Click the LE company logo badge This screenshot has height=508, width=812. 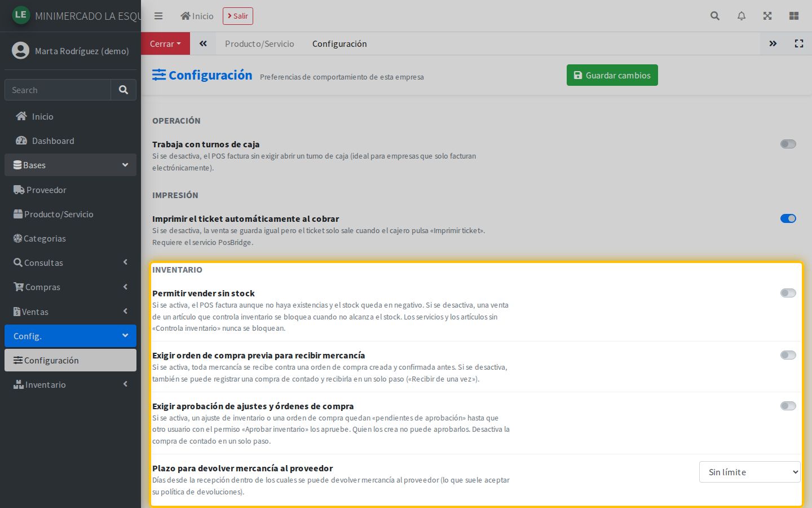pyautogui.click(x=21, y=15)
